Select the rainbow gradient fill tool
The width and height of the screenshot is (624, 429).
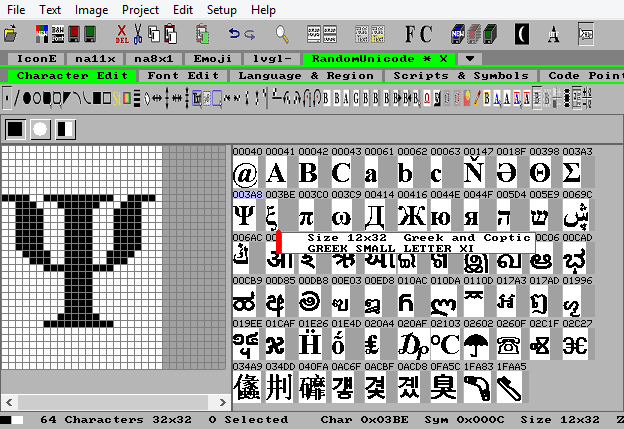click(x=127, y=98)
